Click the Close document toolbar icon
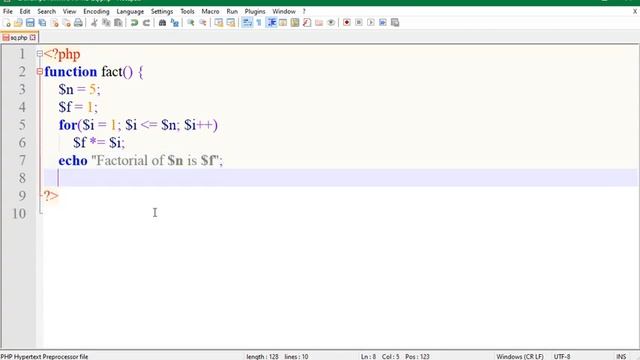640x360 pixels. (54, 23)
